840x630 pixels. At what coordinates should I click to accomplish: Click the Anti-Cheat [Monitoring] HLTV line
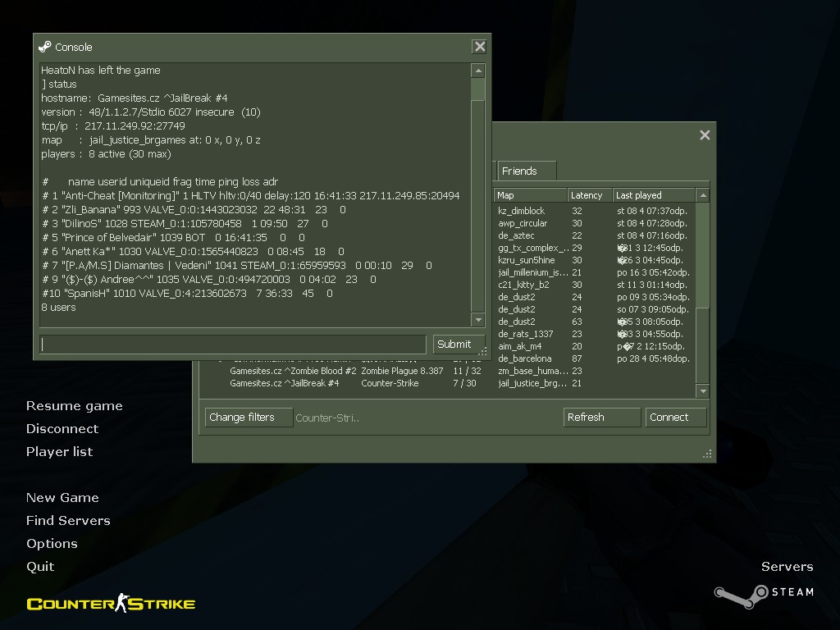click(251, 195)
